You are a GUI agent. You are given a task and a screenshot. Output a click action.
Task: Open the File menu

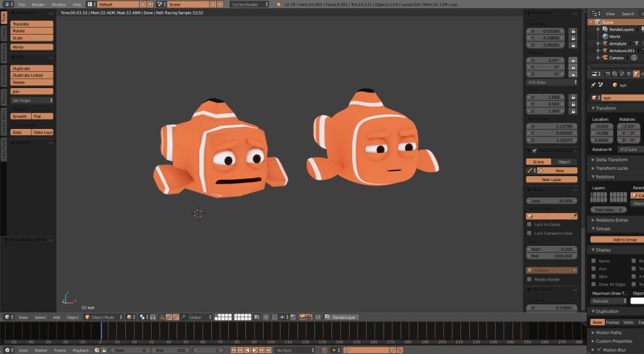[22, 4]
